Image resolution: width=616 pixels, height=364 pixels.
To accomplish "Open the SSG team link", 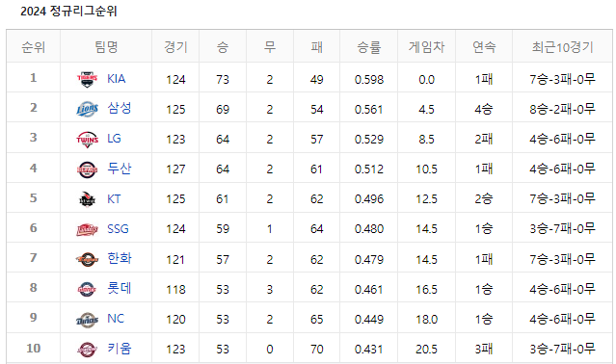I will (x=118, y=228).
